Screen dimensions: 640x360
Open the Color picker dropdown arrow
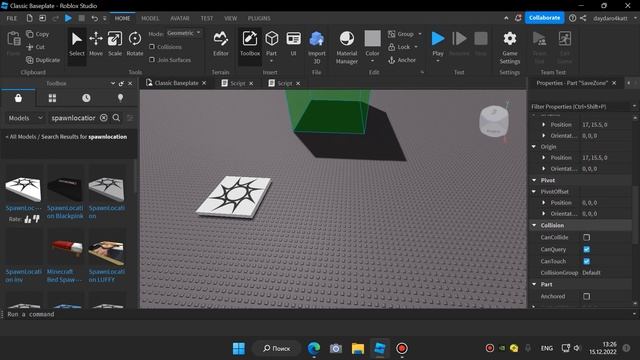(x=372, y=61)
